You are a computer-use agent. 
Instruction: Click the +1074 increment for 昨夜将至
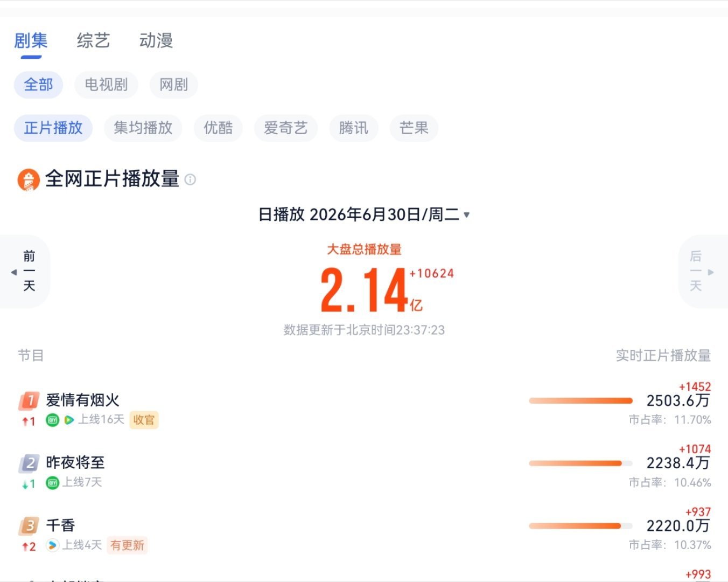tap(695, 449)
